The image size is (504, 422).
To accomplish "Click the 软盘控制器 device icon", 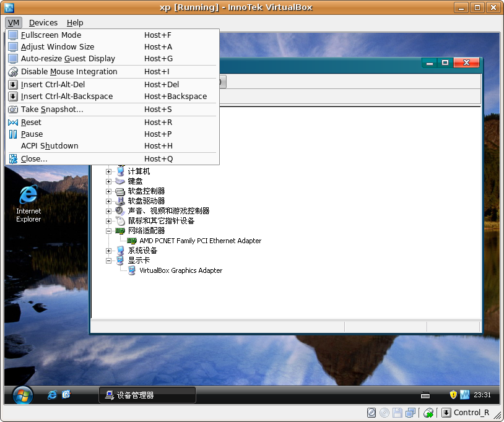I will [x=120, y=191].
